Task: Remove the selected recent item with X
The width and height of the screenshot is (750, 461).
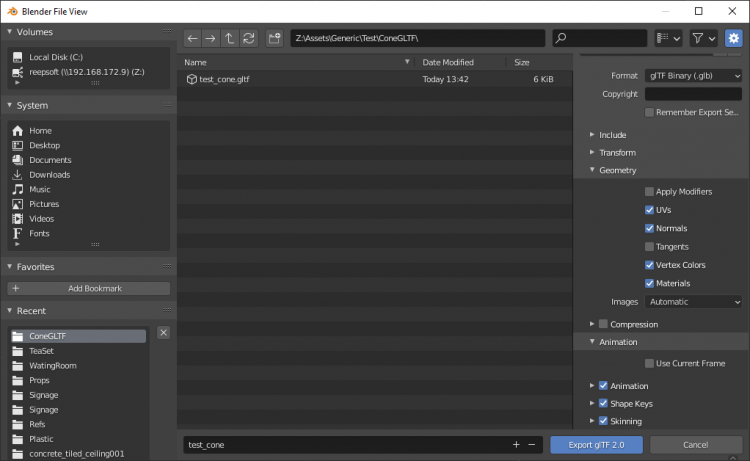Action: click(164, 332)
